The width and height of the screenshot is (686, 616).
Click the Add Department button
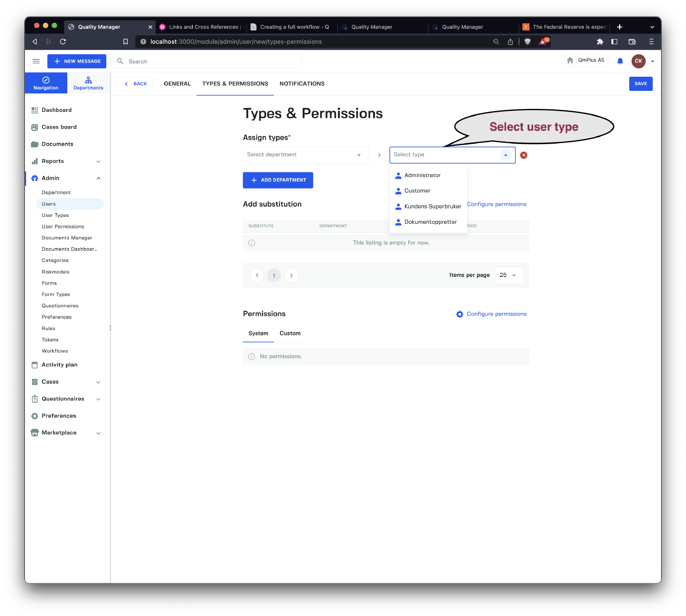tap(278, 180)
